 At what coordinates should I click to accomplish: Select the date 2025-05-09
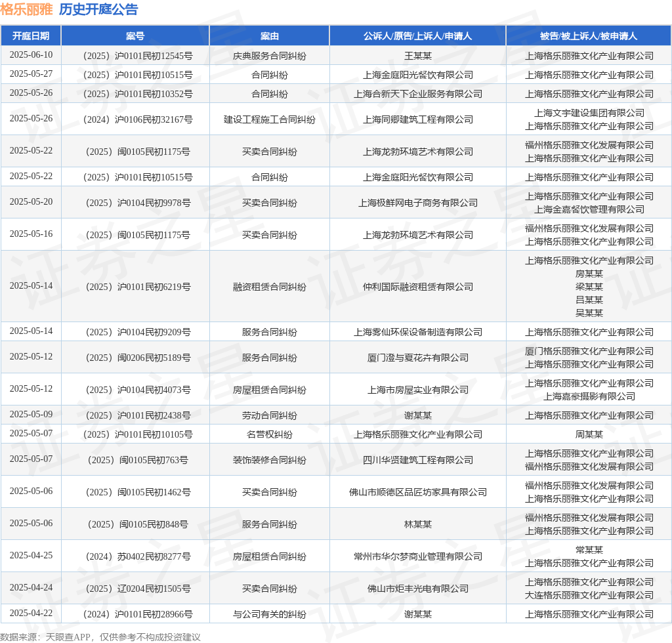(31, 414)
